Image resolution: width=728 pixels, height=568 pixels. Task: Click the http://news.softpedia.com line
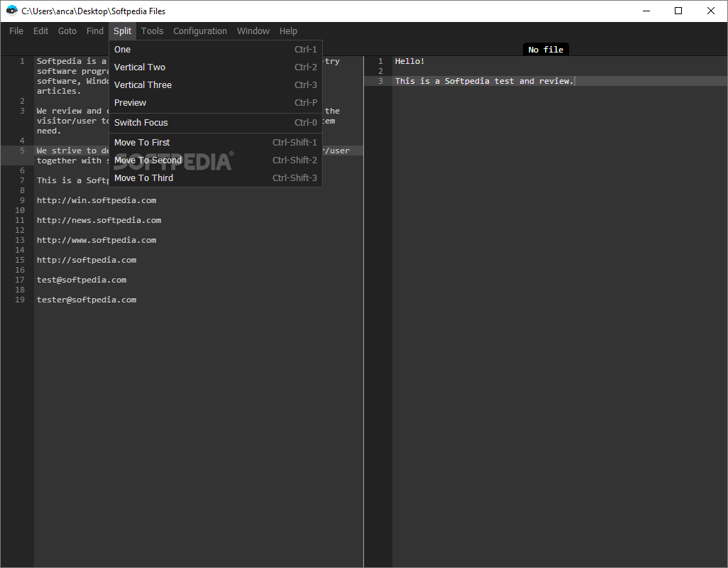tap(99, 220)
